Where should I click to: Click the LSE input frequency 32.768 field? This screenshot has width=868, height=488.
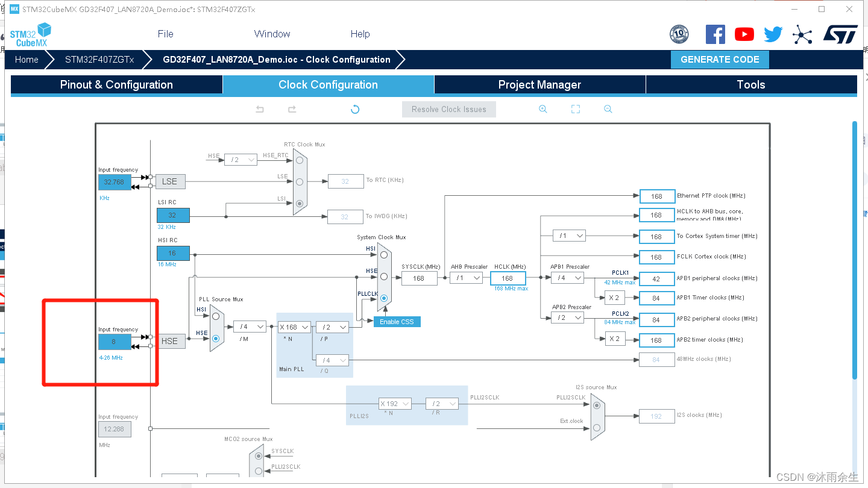(115, 182)
